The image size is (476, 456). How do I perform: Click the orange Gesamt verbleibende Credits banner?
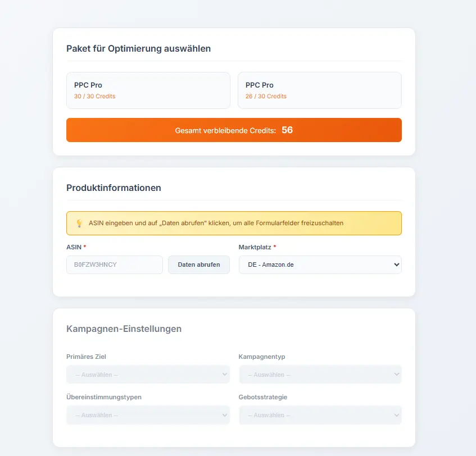coord(234,130)
